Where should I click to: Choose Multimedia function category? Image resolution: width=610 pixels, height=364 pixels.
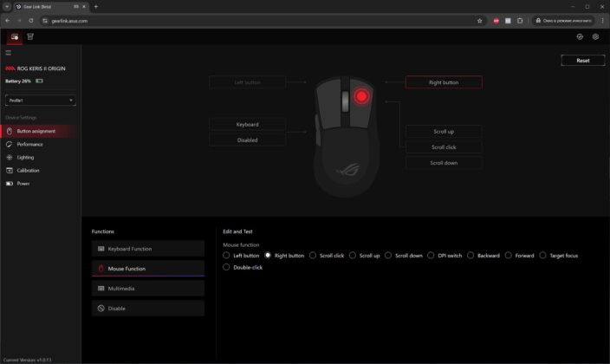click(x=148, y=289)
